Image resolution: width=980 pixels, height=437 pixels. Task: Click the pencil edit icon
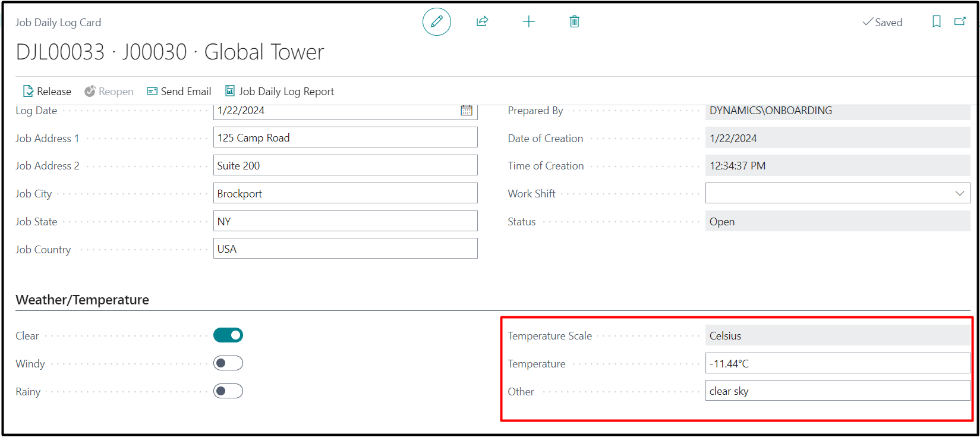(436, 22)
